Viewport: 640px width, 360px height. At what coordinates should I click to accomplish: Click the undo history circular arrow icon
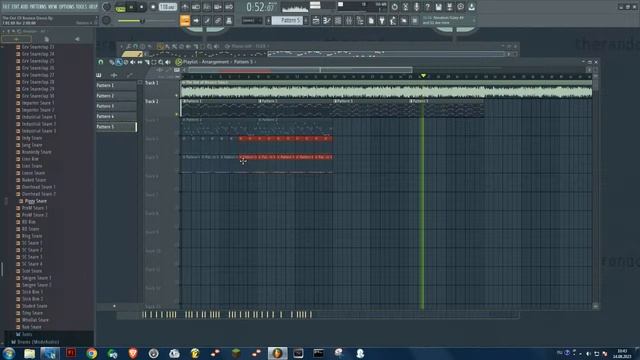(394, 7)
